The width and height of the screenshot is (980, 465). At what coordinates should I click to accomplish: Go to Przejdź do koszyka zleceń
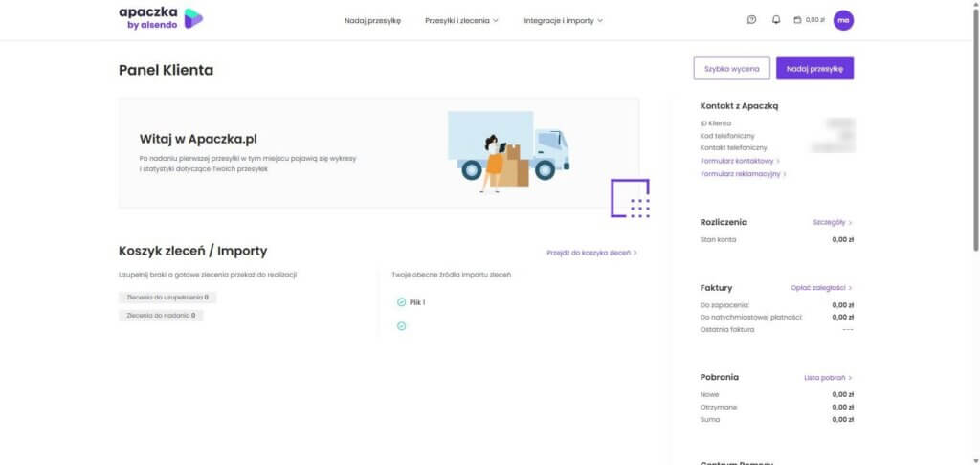click(x=591, y=254)
